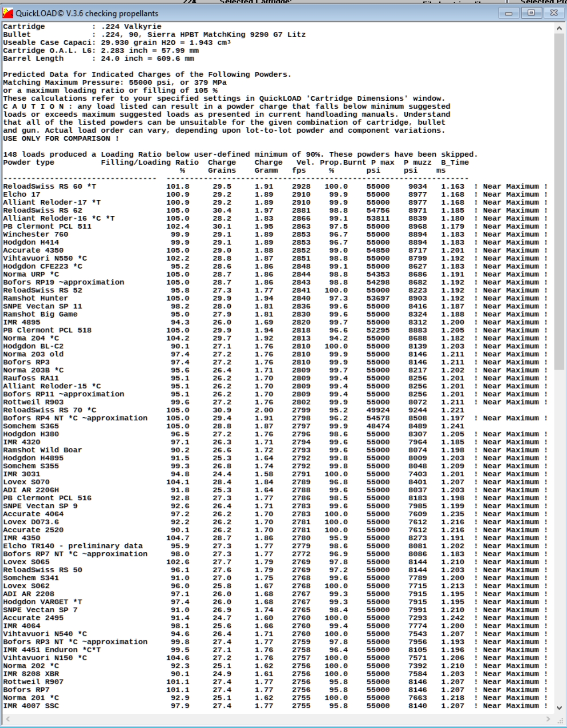Select the Rottweil R907 entry
Image resolution: width=567 pixels, height=728 pixels.
tap(275, 682)
